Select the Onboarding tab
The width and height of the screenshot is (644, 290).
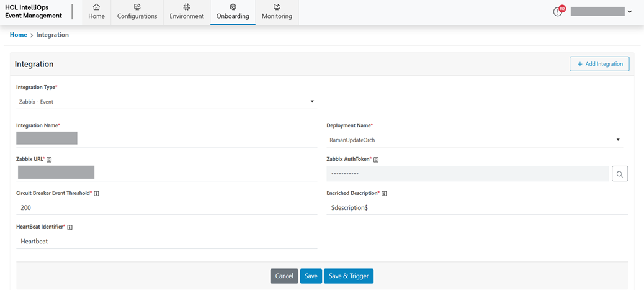click(233, 12)
